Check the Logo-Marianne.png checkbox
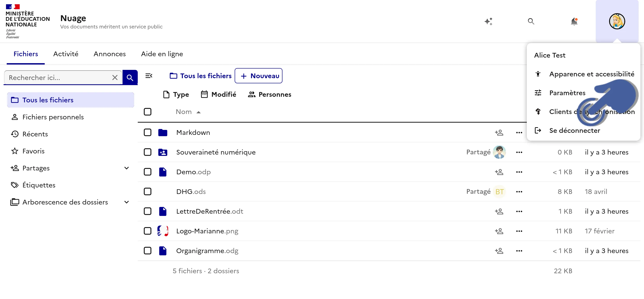Image resolution: width=644 pixels, height=299 pixels. pyautogui.click(x=148, y=231)
